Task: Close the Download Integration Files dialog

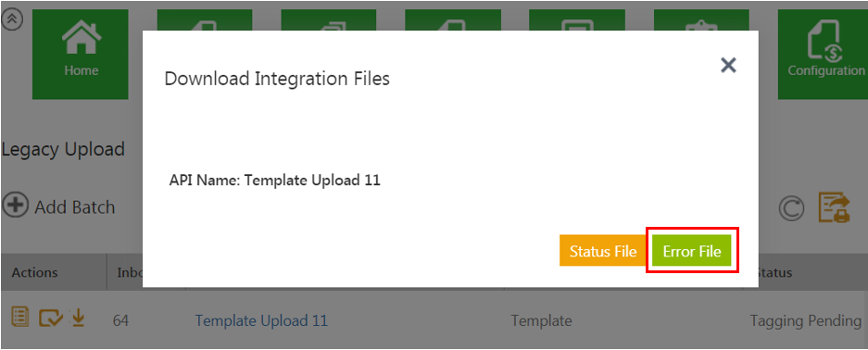Action: 728,65
